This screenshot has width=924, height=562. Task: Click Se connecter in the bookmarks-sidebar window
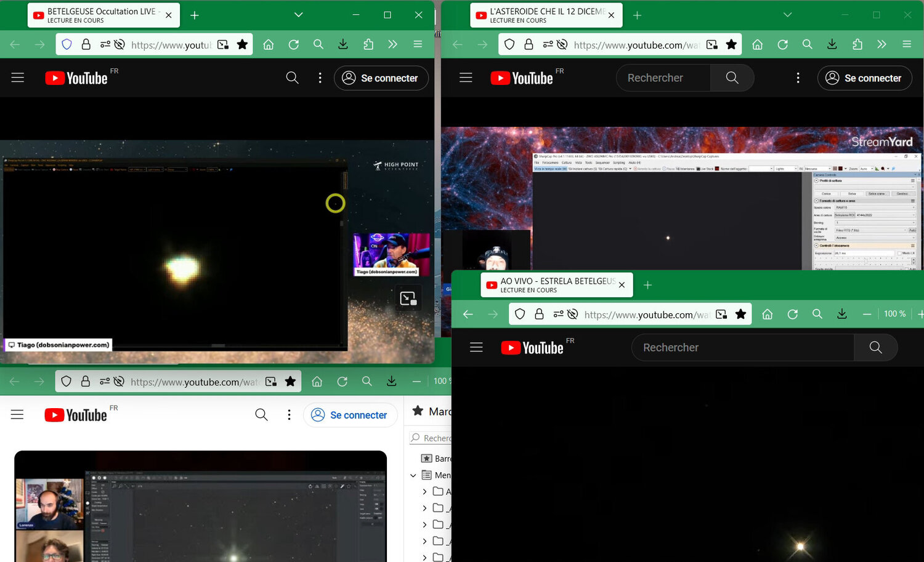pos(351,415)
